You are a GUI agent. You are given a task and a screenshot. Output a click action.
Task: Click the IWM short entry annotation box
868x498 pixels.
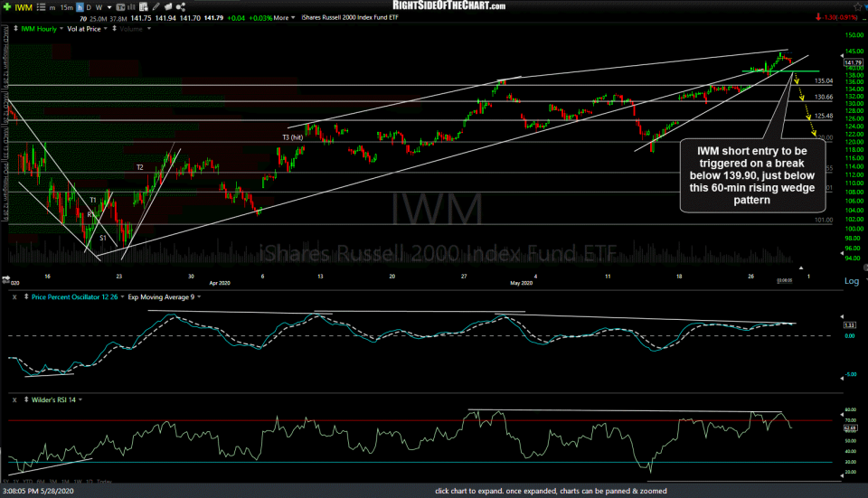click(752, 175)
